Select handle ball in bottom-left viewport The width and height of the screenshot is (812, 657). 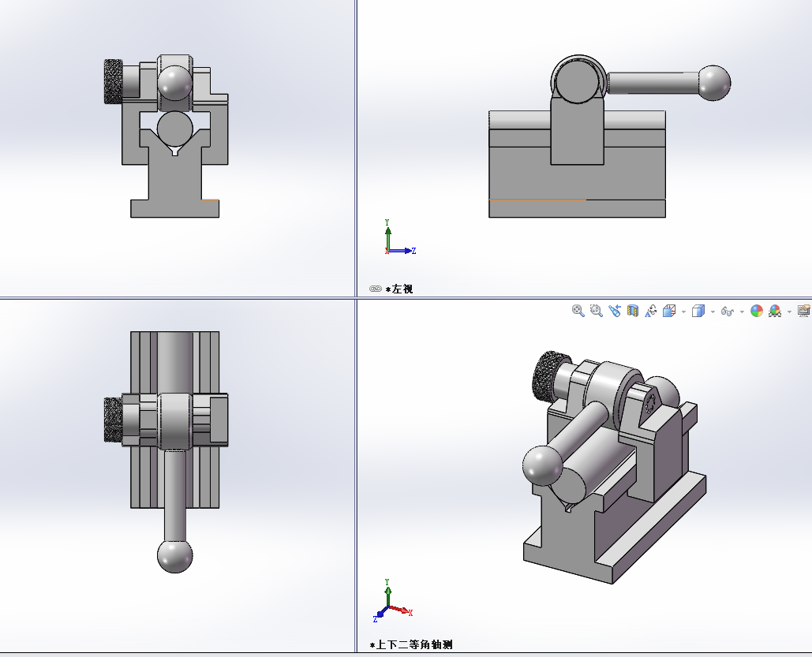point(175,556)
